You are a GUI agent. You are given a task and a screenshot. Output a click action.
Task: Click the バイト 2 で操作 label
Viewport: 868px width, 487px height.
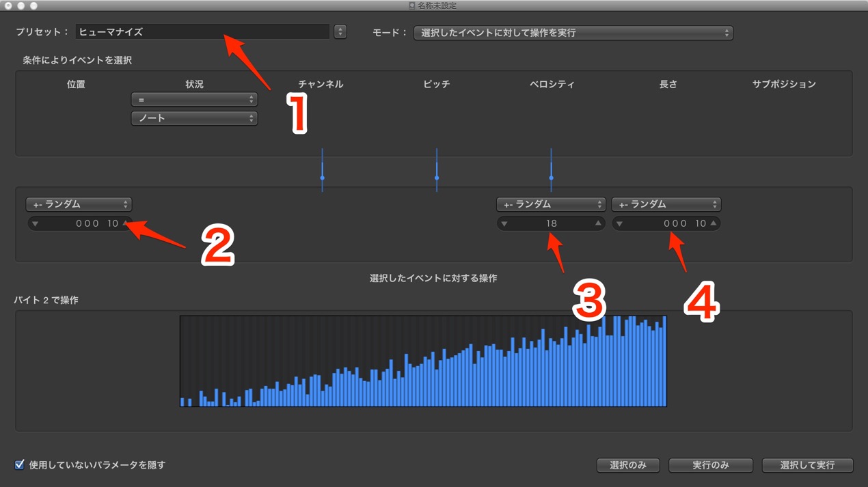click(46, 300)
